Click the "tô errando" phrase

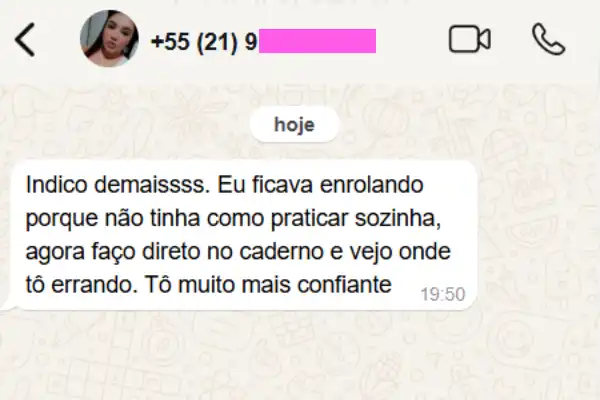[81, 285]
